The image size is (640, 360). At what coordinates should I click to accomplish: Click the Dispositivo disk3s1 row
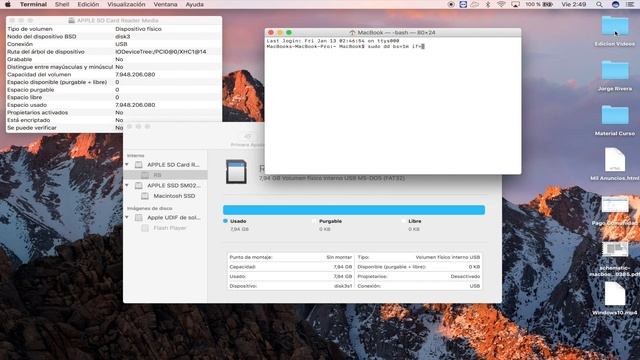291,286
